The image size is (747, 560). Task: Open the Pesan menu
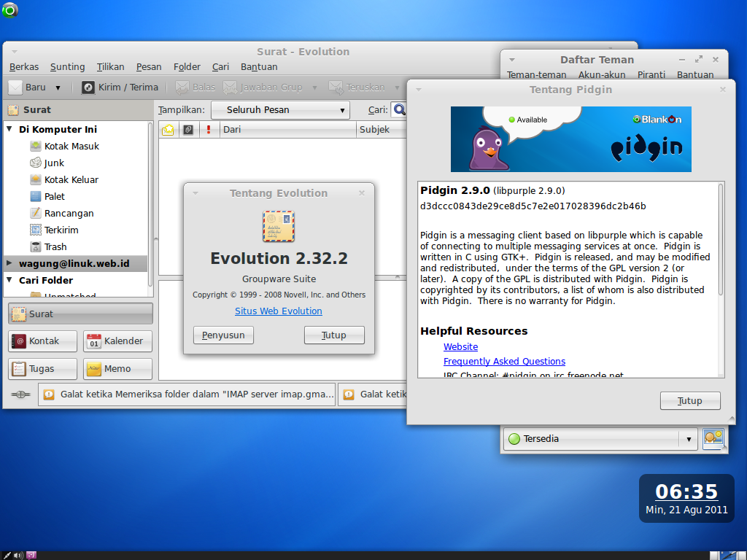coord(149,66)
